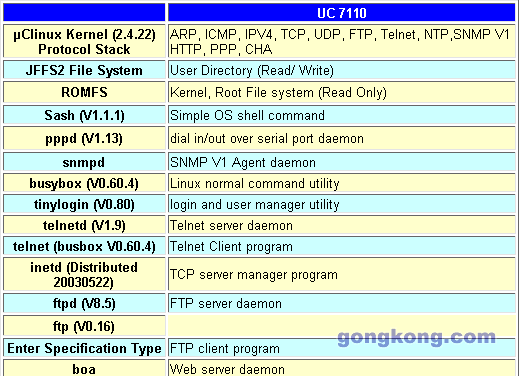Select the inetd (Distributed 20030522) cell
Viewport: 519px width, 376px height.
coord(84,275)
